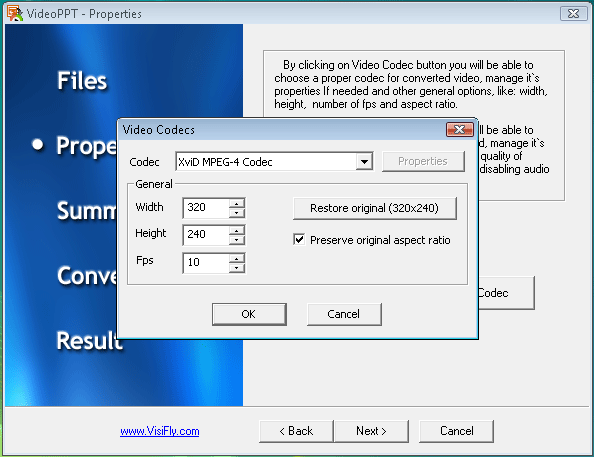The width and height of the screenshot is (594, 457).
Task: Click the Next > wizard button
Action: point(371,431)
